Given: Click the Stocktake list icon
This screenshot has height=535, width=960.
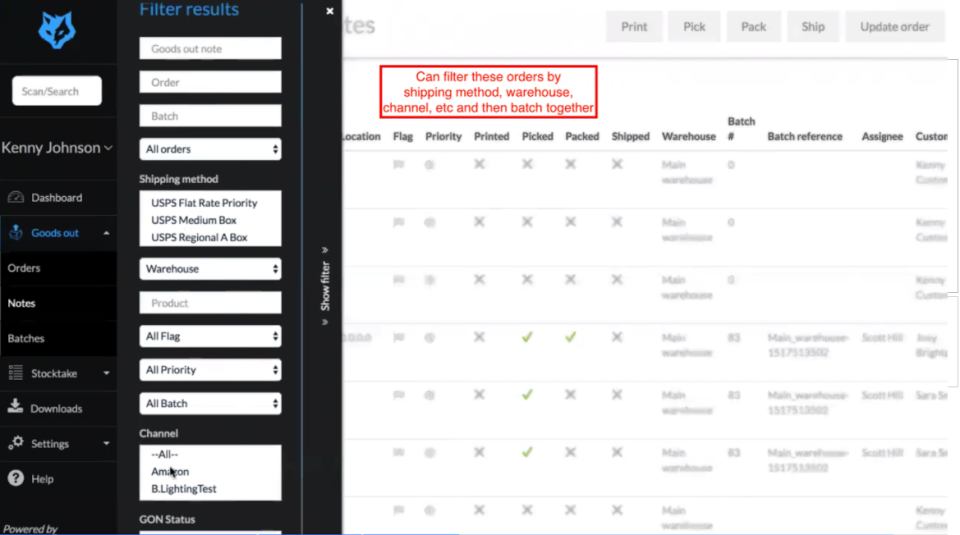Looking at the screenshot, I should pyautogui.click(x=16, y=373).
